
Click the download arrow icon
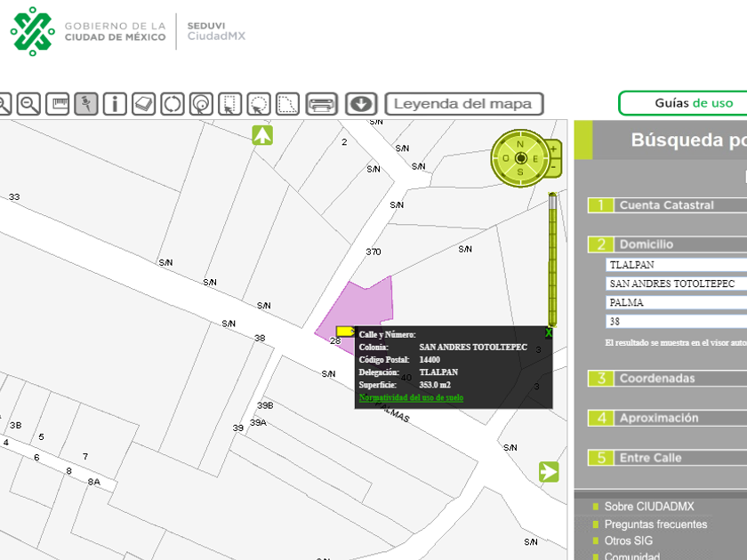pos(360,104)
